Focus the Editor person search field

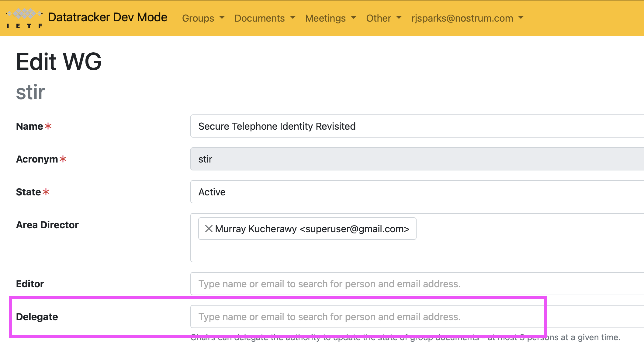pyautogui.click(x=417, y=284)
